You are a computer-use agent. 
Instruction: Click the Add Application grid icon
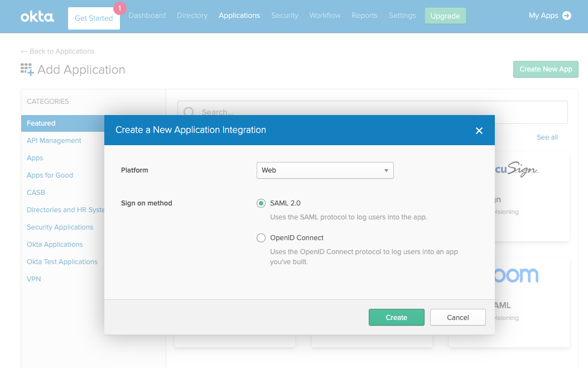[x=26, y=69]
